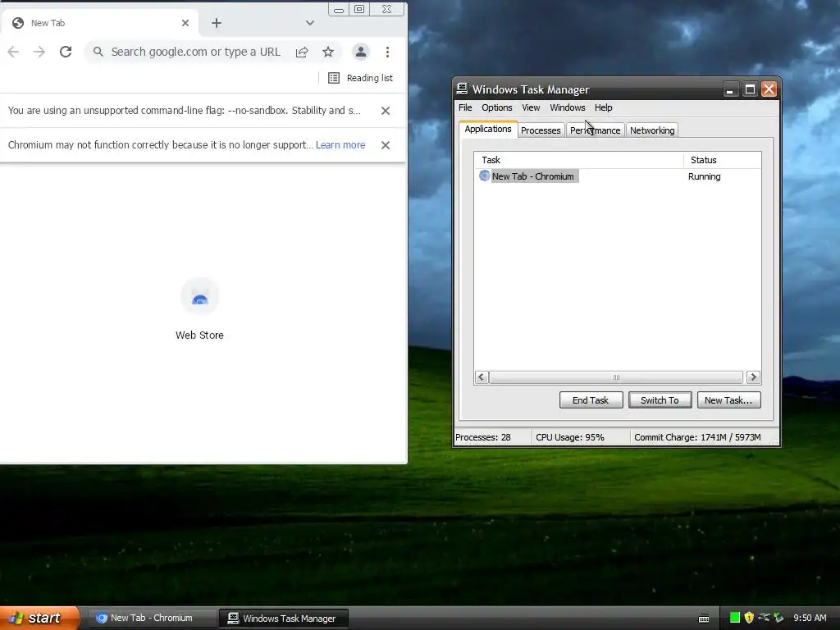Switch to the Performance tab
Screen dimensions: 840x630
pyautogui.click(x=596, y=130)
